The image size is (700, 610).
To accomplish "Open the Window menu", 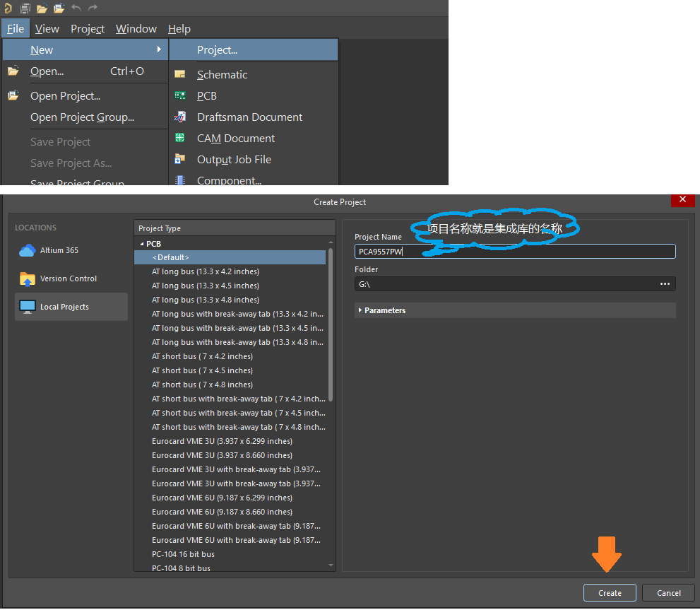I will 136,28.
